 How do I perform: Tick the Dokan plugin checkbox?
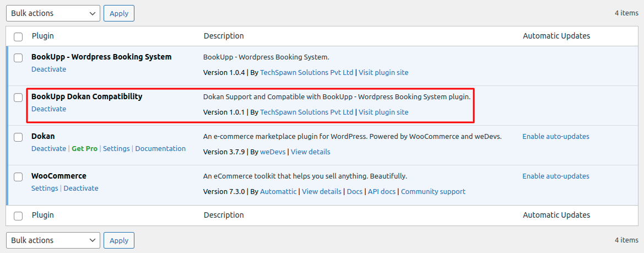click(x=18, y=137)
